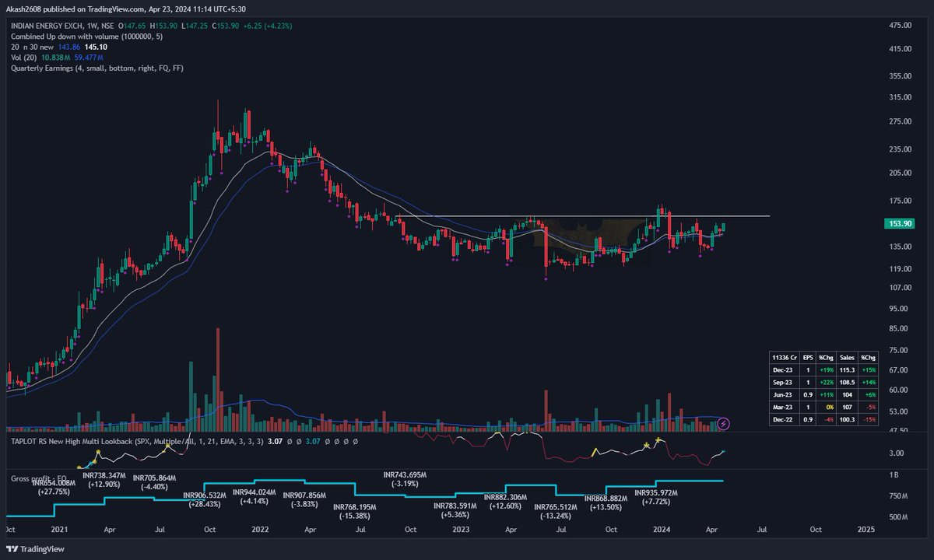Click the 135.00 price axis label
Image resolution: width=934 pixels, height=560 pixels.
pos(901,247)
